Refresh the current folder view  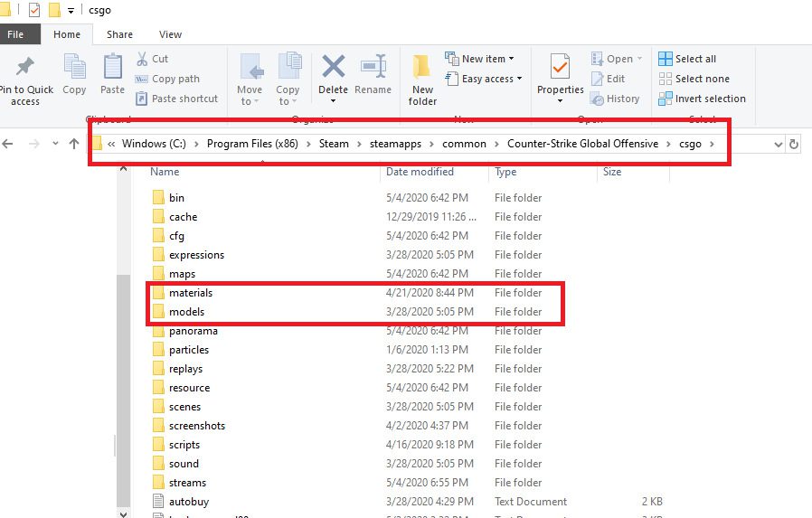coord(793,145)
